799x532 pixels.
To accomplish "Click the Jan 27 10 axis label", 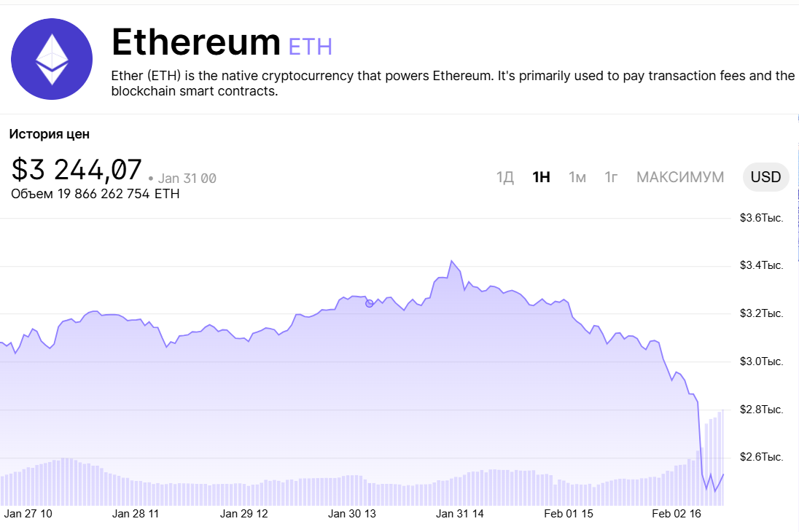I will [28, 514].
